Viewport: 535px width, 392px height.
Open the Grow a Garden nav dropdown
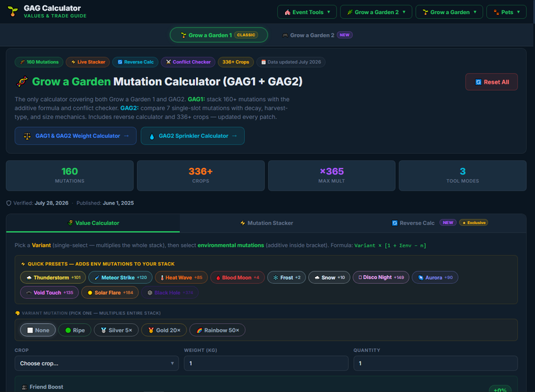449,12
